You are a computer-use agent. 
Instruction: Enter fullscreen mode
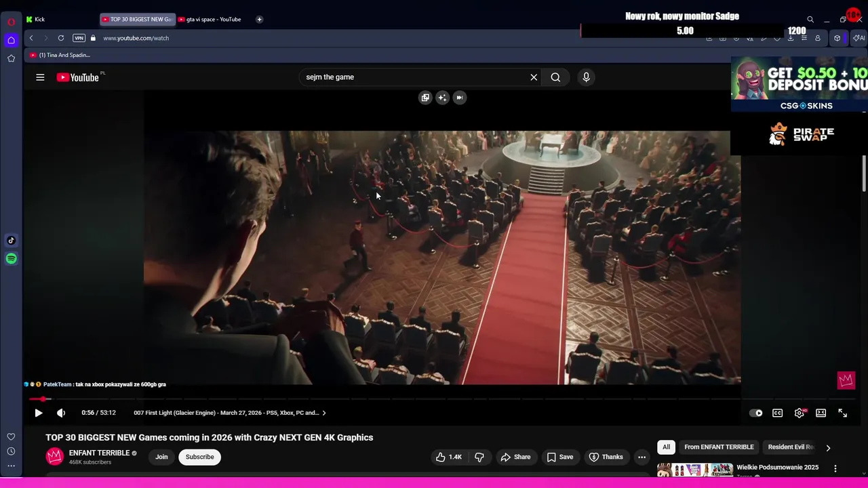coord(843,413)
